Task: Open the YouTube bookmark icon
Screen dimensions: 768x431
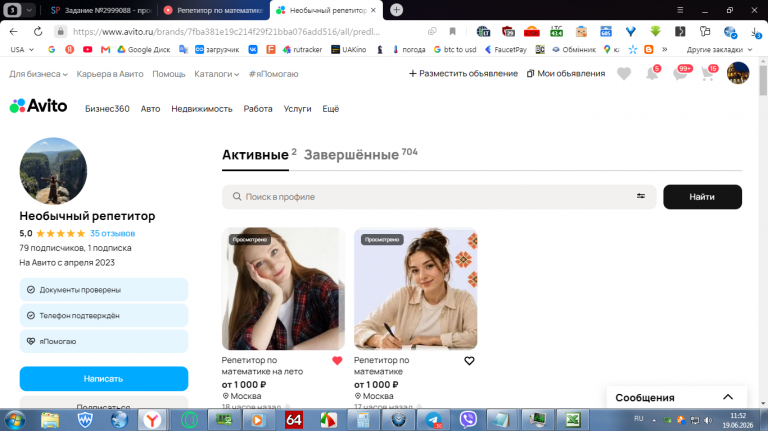Action: coord(87,49)
